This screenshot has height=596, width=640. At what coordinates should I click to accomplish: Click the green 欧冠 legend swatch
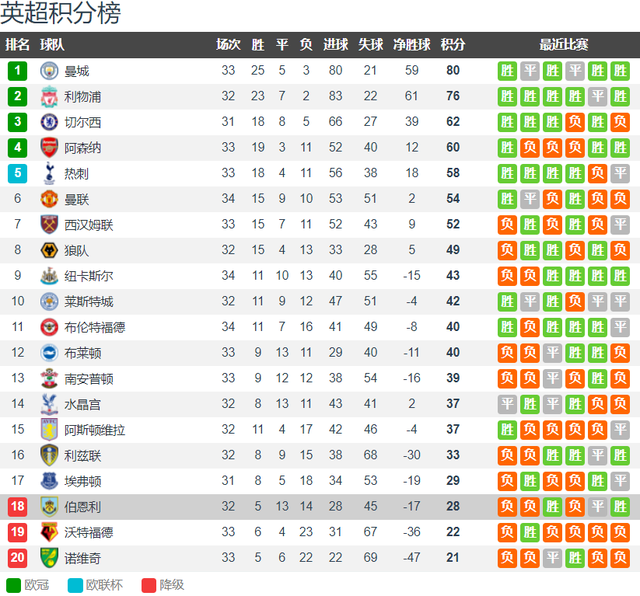(13, 585)
